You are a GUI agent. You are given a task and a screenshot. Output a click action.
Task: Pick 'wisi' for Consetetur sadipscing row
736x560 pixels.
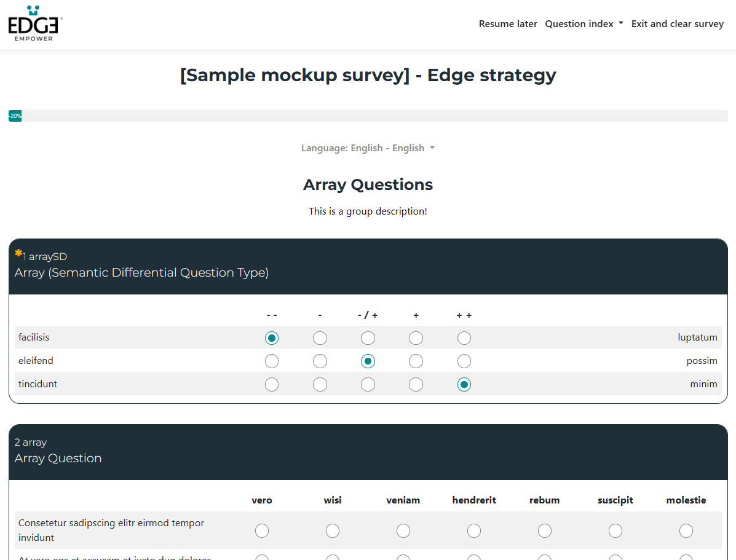(333, 530)
